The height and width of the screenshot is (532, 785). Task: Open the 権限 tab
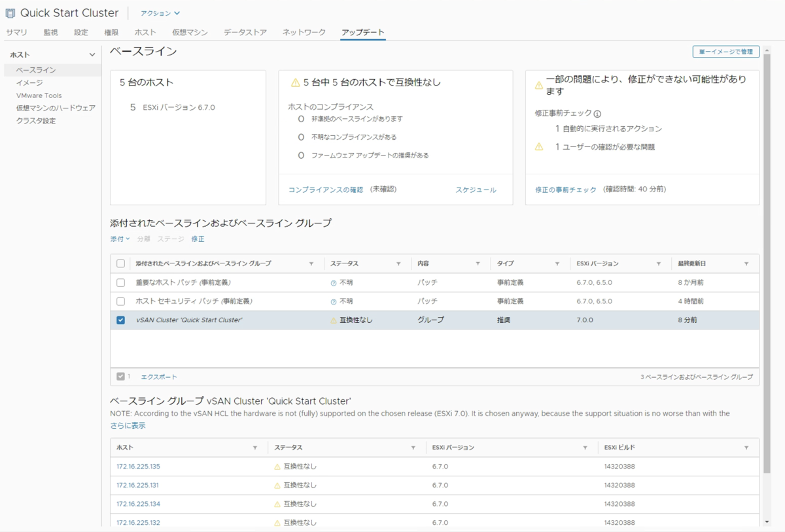111,32
